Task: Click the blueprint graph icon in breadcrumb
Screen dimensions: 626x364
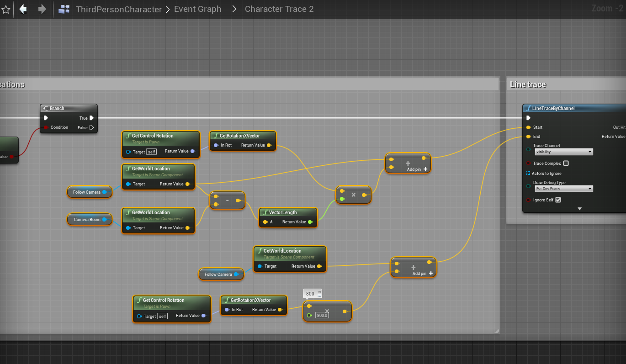Action: [x=64, y=9]
